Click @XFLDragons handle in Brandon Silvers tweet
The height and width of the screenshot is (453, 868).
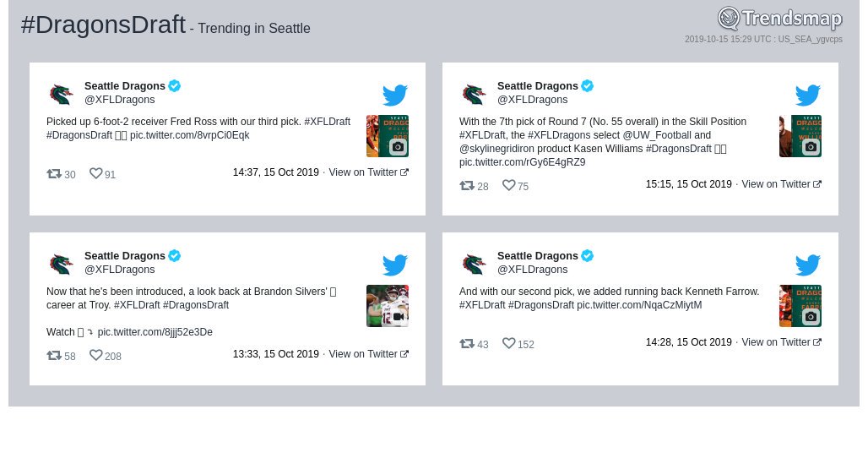coord(120,270)
